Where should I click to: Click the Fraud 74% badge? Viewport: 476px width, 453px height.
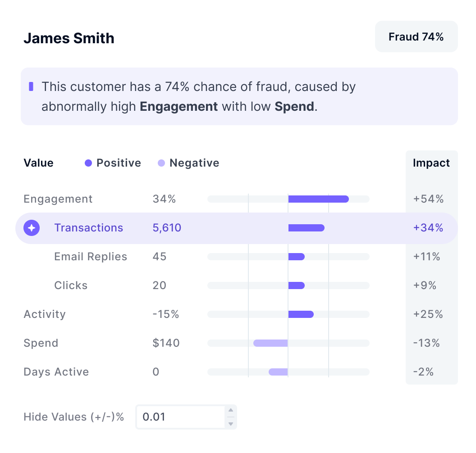[x=416, y=37]
